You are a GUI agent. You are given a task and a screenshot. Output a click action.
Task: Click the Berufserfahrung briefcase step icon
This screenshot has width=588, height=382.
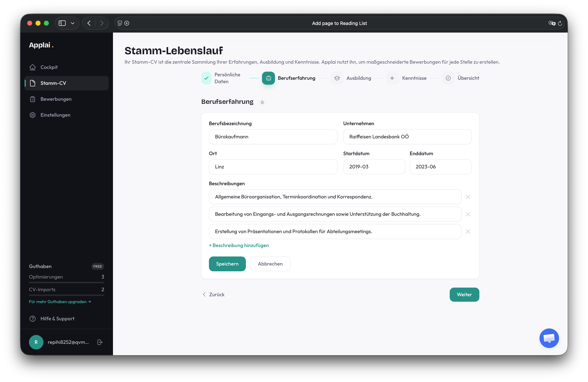tap(268, 78)
